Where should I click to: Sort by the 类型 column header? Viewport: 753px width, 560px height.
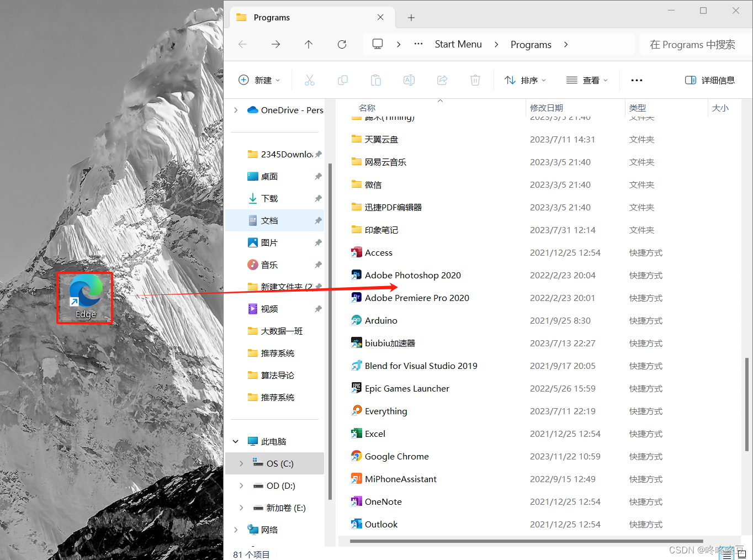tap(638, 108)
